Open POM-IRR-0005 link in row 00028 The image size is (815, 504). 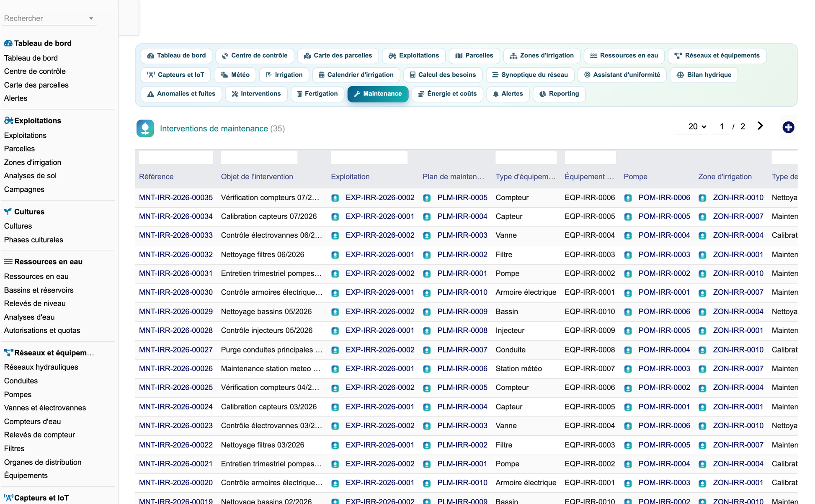tap(664, 330)
